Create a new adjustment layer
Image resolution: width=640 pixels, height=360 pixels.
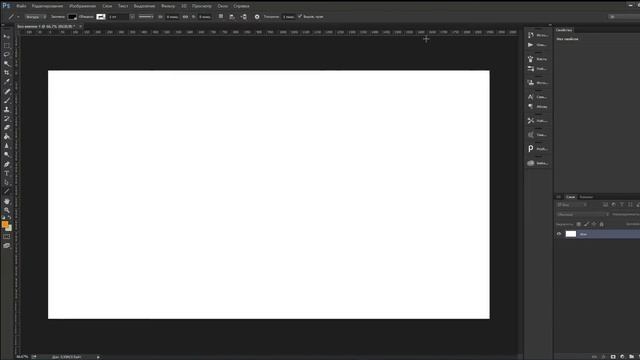point(622,357)
